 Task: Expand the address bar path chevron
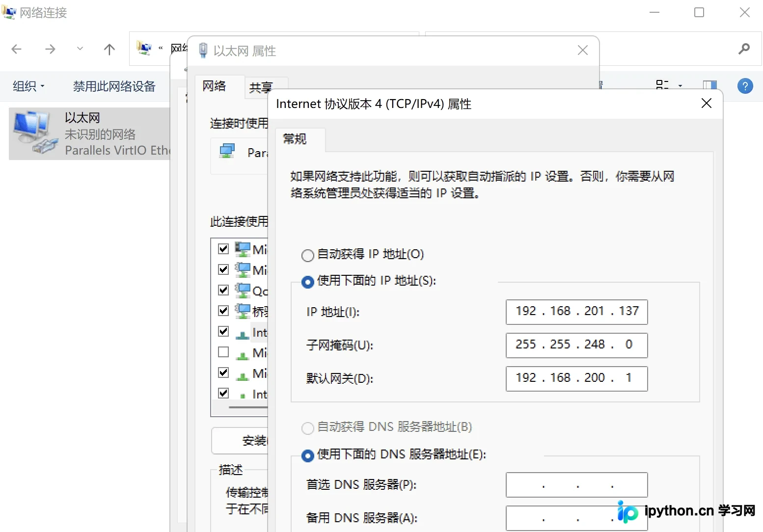pos(161,48)
